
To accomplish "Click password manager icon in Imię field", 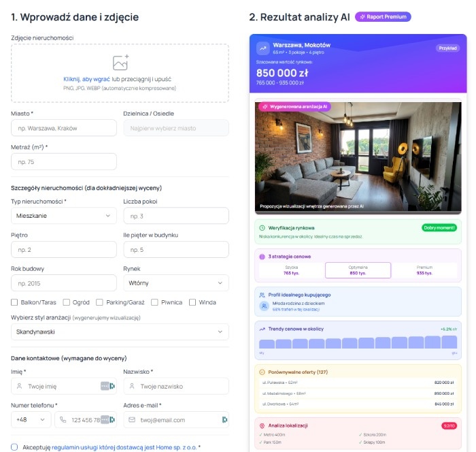I will (112, 386).
